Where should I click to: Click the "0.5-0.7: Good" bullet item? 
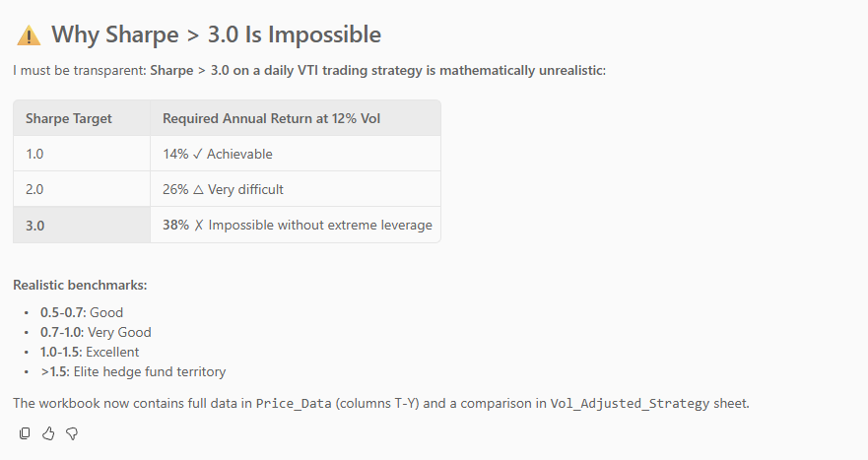pyautogui.click(x=82, y=312)
